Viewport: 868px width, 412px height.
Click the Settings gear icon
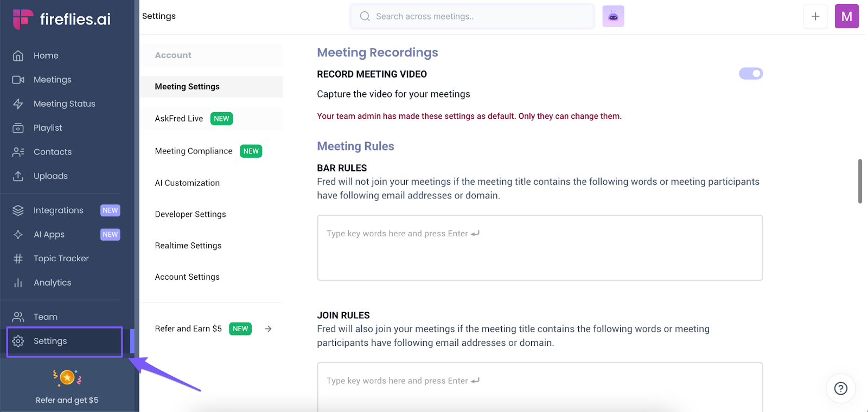pos(18,341)
